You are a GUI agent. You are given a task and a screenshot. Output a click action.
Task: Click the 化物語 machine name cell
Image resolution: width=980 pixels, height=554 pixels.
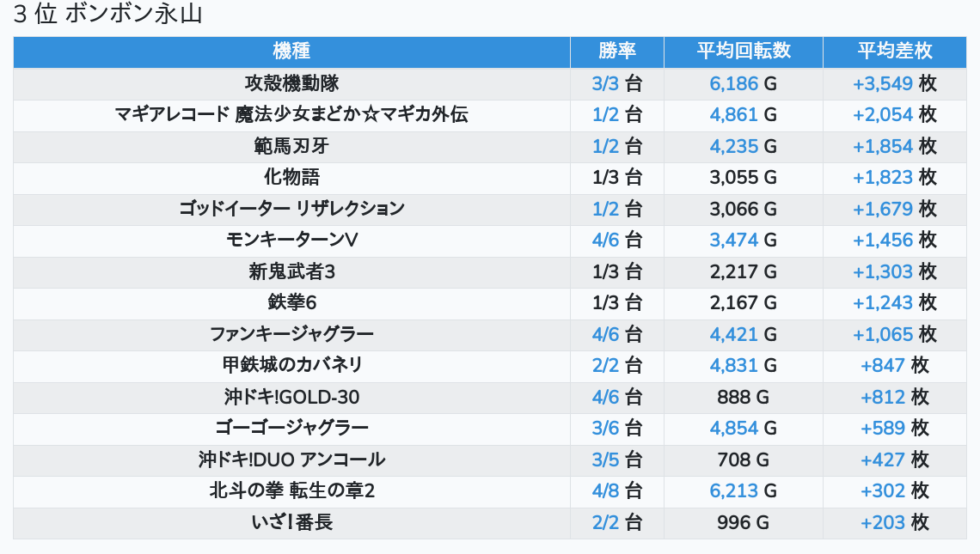click(x=291, y=177)
